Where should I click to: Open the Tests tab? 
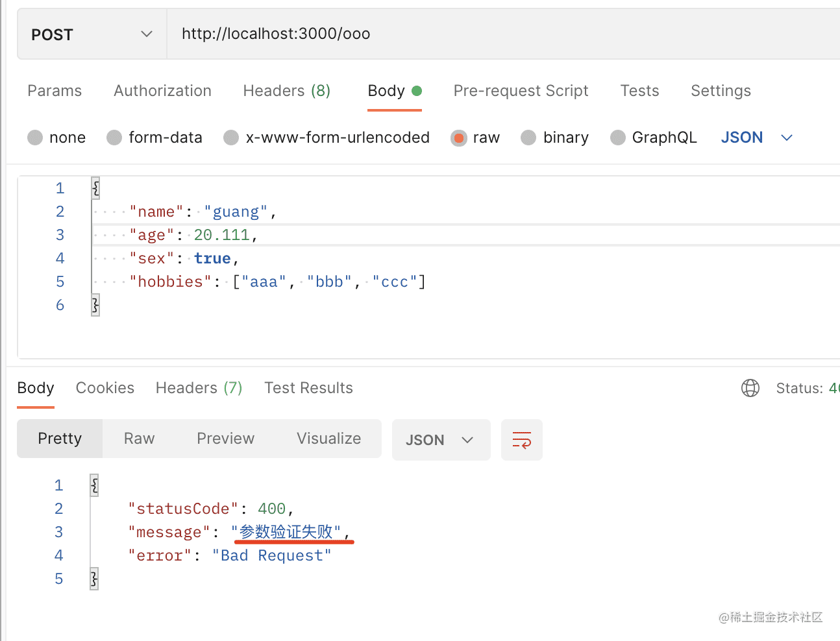pyautogui.click(x=639, y=91)
